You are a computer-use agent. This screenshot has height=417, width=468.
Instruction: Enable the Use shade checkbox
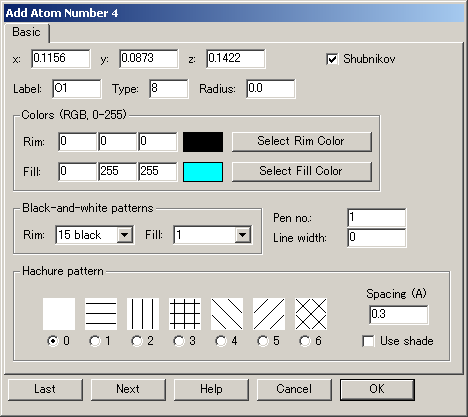[x=368, y=341]
